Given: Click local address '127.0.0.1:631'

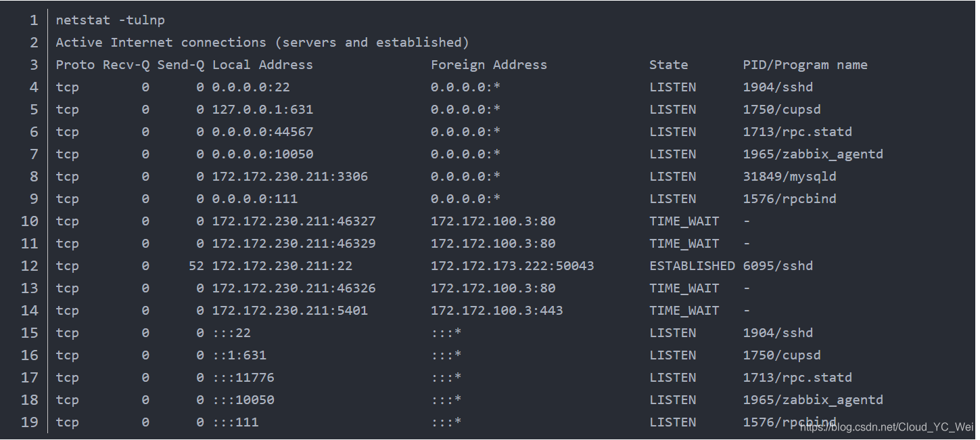Looking at the screenshot, I should (262, 110).
